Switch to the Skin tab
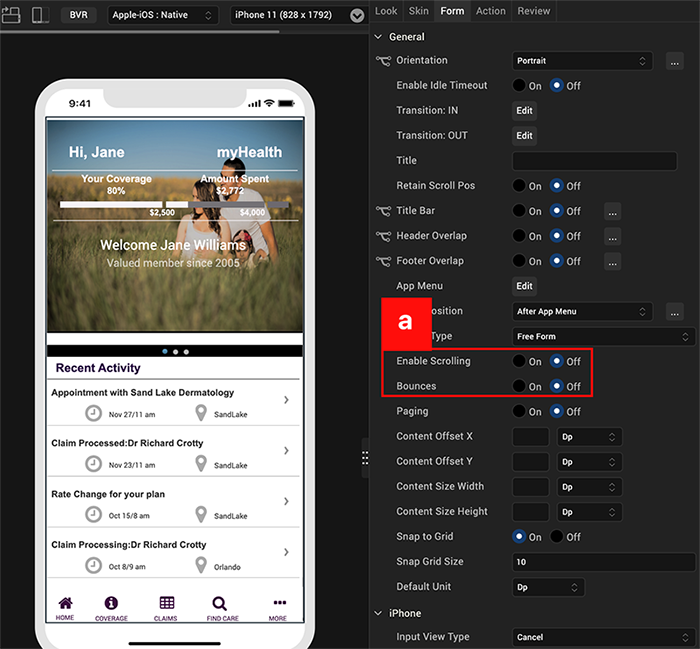 coord(418,11)
